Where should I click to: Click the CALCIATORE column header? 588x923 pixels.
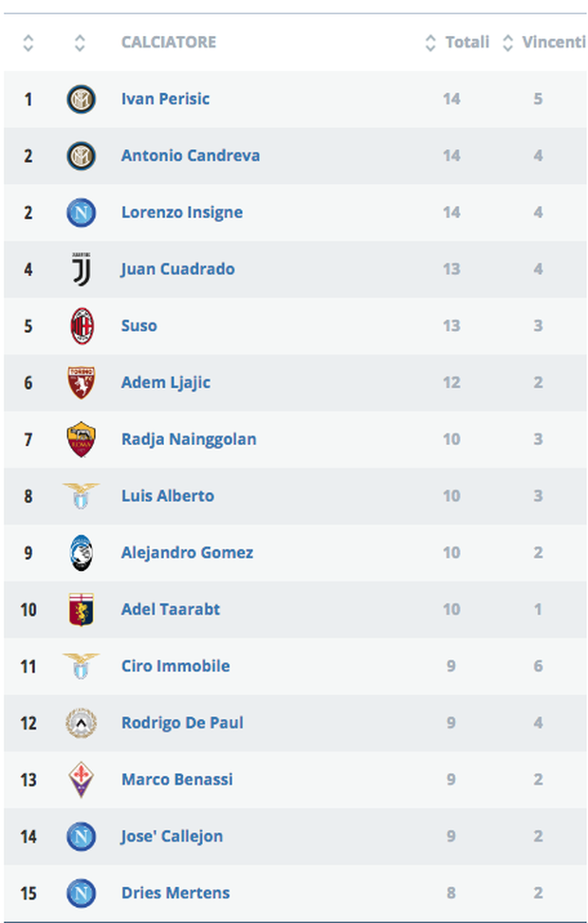click(x=169, y=43)
